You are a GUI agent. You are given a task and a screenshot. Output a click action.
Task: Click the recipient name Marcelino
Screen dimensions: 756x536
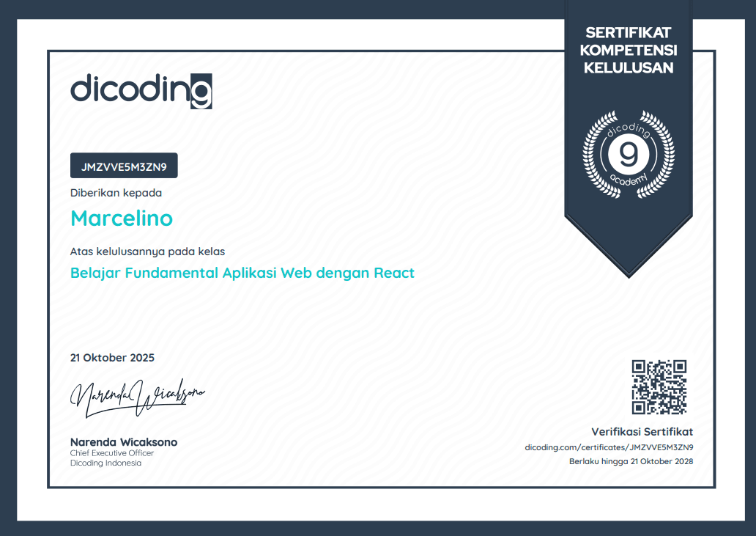[122, 219]
